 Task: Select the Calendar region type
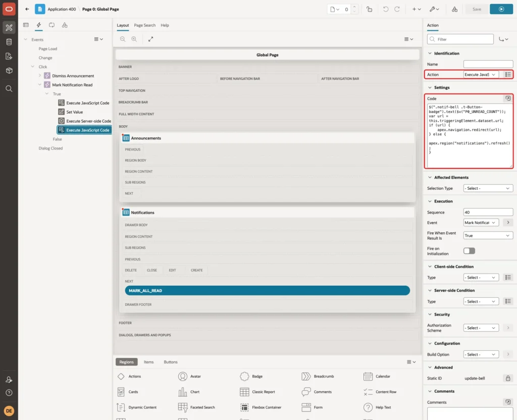tap(377, 376)
